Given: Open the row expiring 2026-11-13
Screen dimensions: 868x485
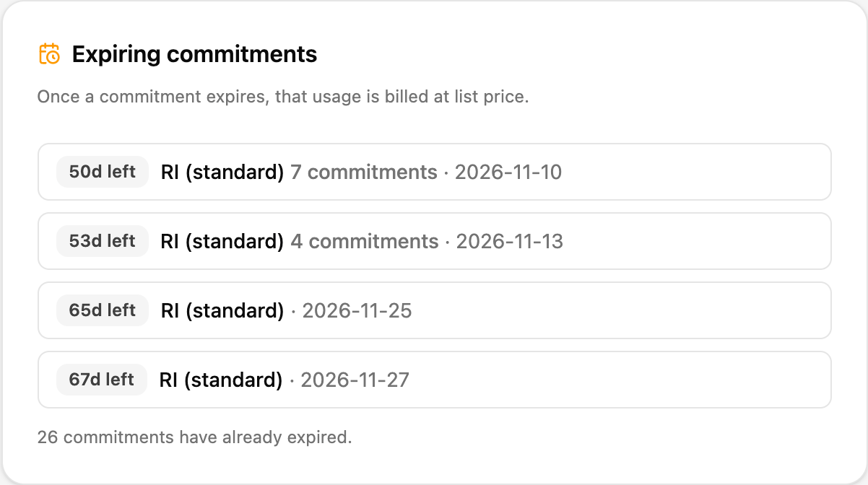Looking at the screenshot, I should click(x=434, y=241).
